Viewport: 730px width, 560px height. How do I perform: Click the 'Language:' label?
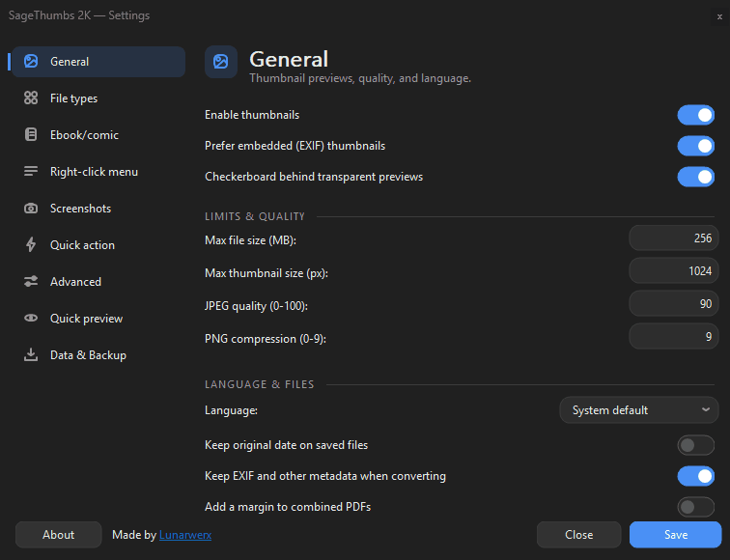[231, 410]
